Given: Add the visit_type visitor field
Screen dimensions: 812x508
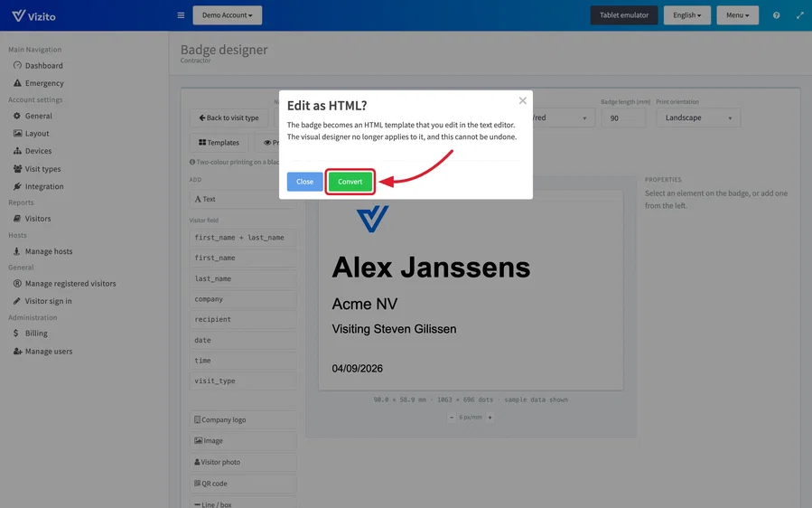Looking at the screenshot, I should [243, 381].
